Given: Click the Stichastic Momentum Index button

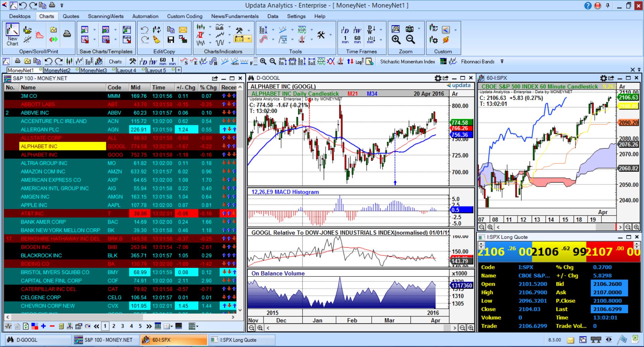Looking at the screenshot, I should click(x=408, y=61).
